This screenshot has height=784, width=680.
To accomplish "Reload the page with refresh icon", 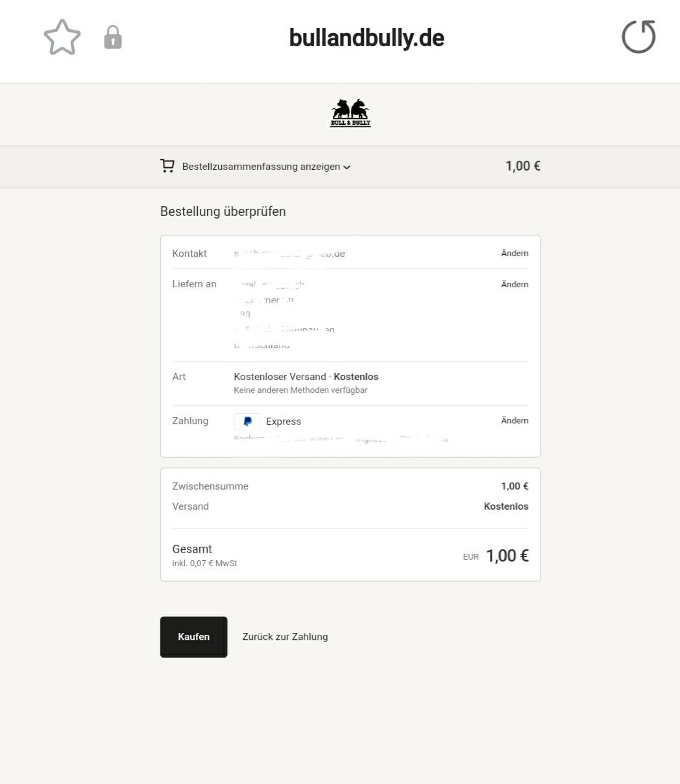I will pyautogui.click(x=638, y=36).
